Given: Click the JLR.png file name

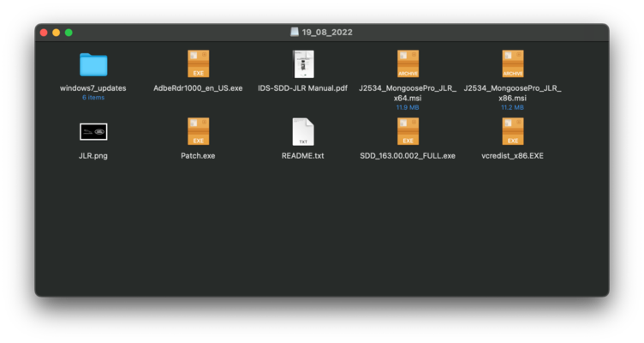Looking at the screenshot, I should (x=93, y=156).
